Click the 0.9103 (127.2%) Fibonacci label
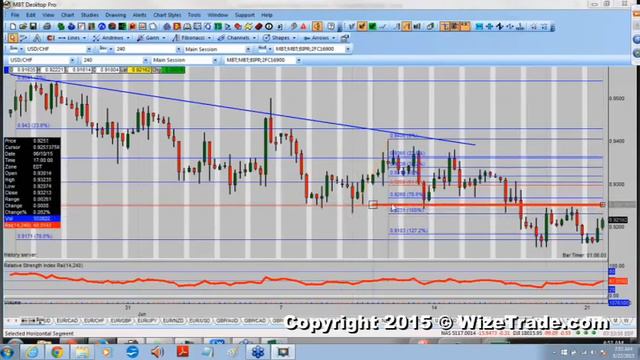Image resolution: width=640 pixels, height=360 pixels. pos(409,230)
